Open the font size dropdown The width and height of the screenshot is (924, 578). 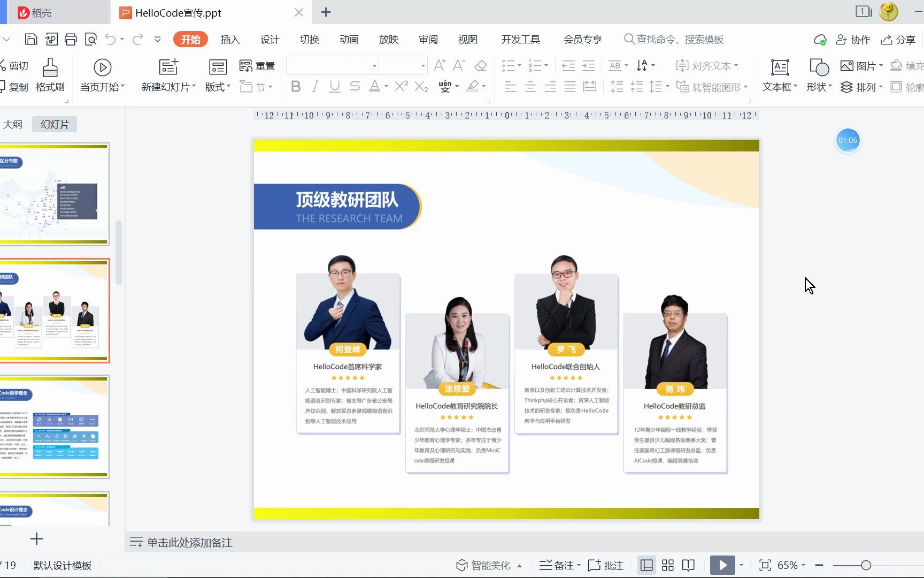coord(424,65)
